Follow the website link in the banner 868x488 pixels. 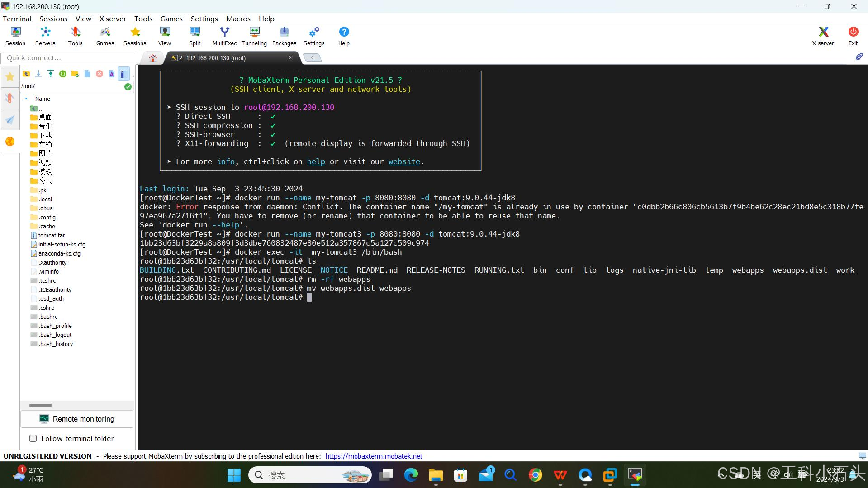coord(404,161)
